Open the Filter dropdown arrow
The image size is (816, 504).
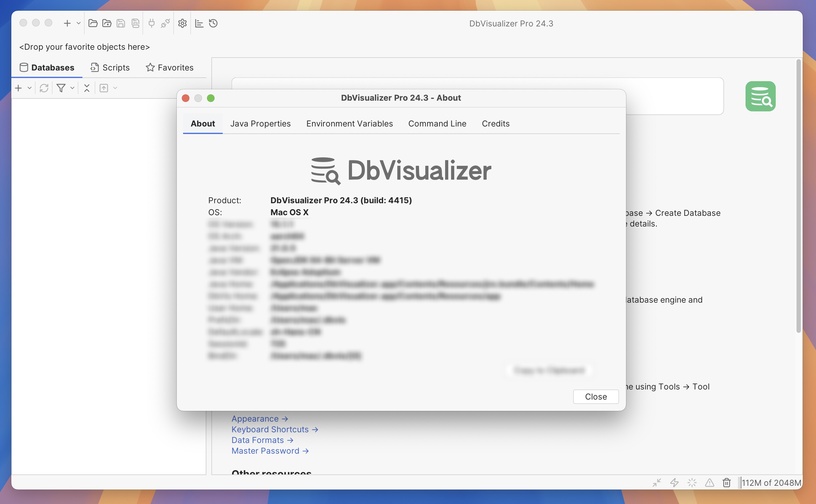click(x=72, y=88)
